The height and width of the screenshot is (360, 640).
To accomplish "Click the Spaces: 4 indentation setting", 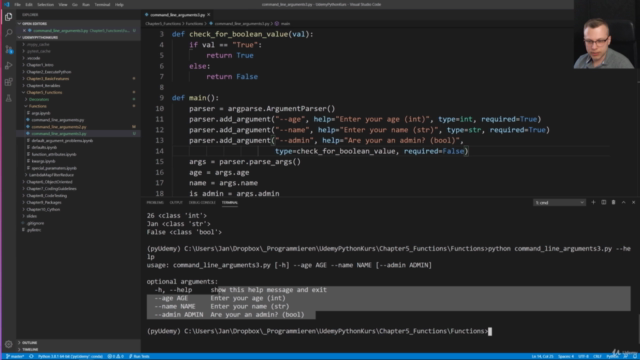I will [566, 356].
